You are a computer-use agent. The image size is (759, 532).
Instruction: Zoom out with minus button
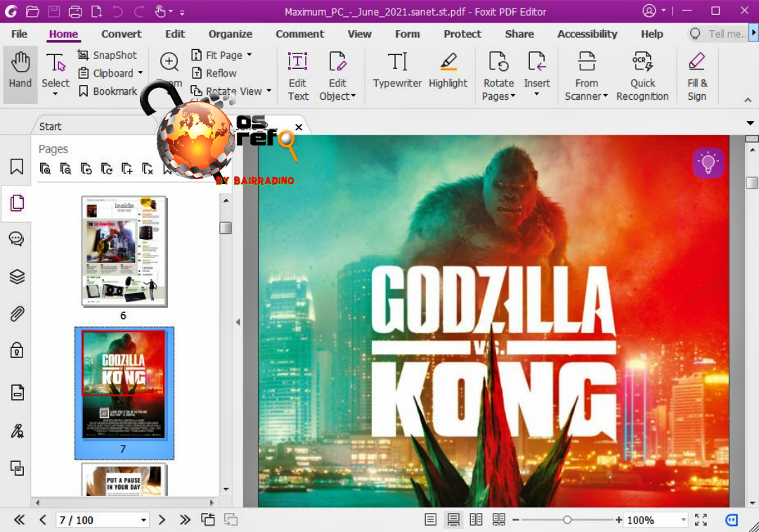(x=516, y=520)
